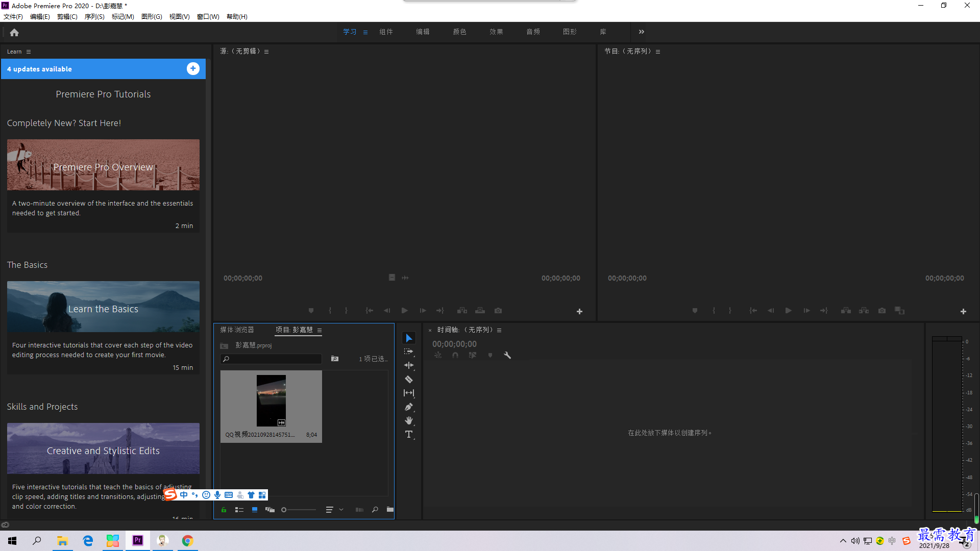The height and width of the screenshot is (551, 980).
Task: Open program monitor button editor plus
Action: (x=963, y=311)
